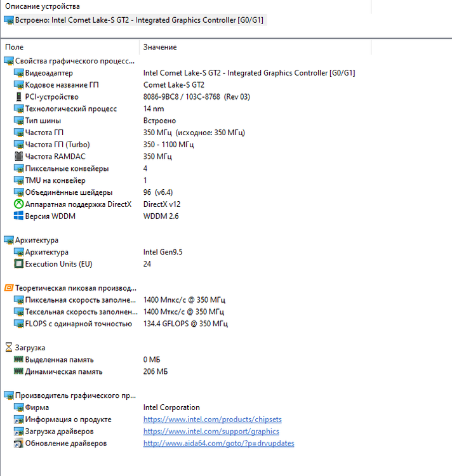Click the Частота RAMDAC memory icon
This screenshot has height=476, width=452.
18,157
